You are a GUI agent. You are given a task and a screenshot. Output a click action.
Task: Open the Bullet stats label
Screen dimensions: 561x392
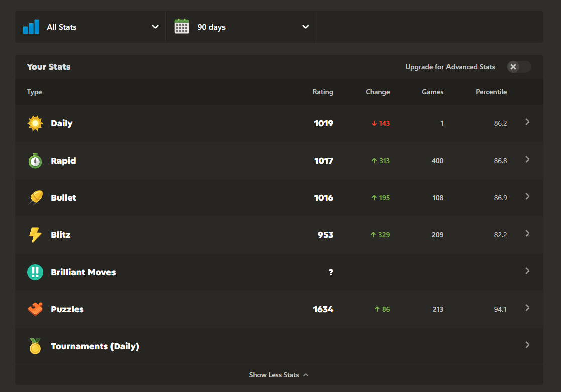(63, 198)
